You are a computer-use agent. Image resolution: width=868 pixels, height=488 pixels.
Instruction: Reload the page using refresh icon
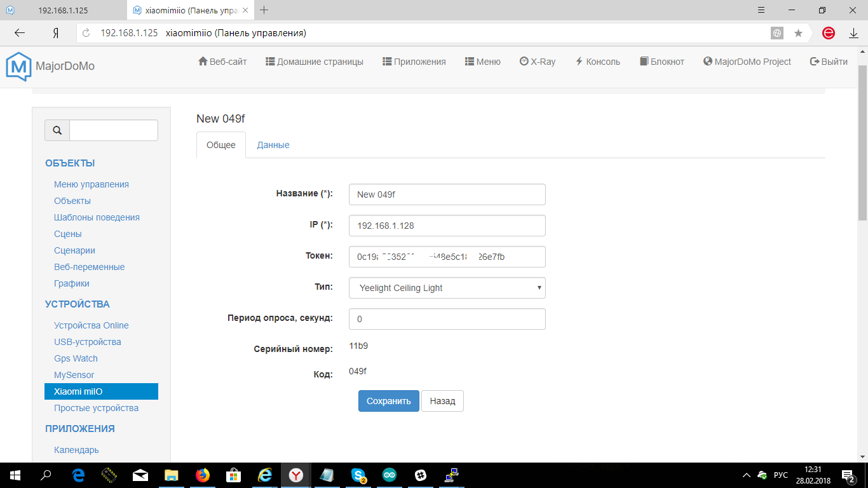(x=86, y=33)
